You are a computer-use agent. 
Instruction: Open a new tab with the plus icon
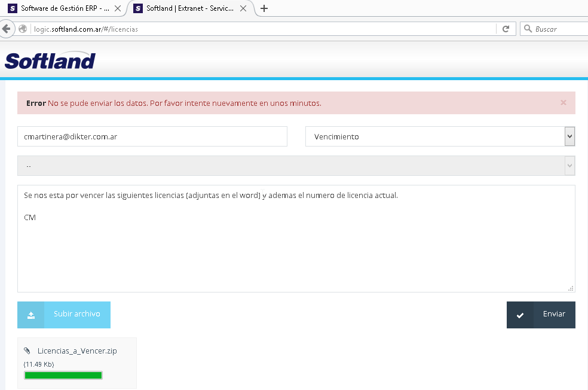[x=264, y=8]
